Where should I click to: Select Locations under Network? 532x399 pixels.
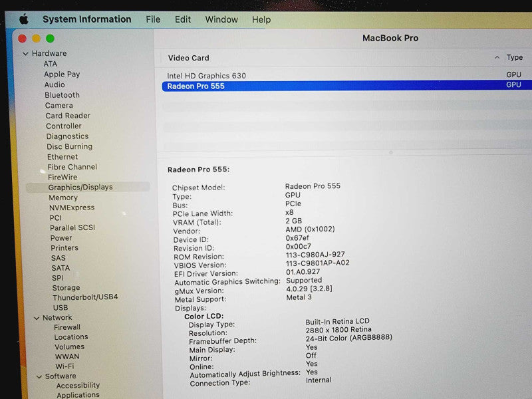coord(71,337)
